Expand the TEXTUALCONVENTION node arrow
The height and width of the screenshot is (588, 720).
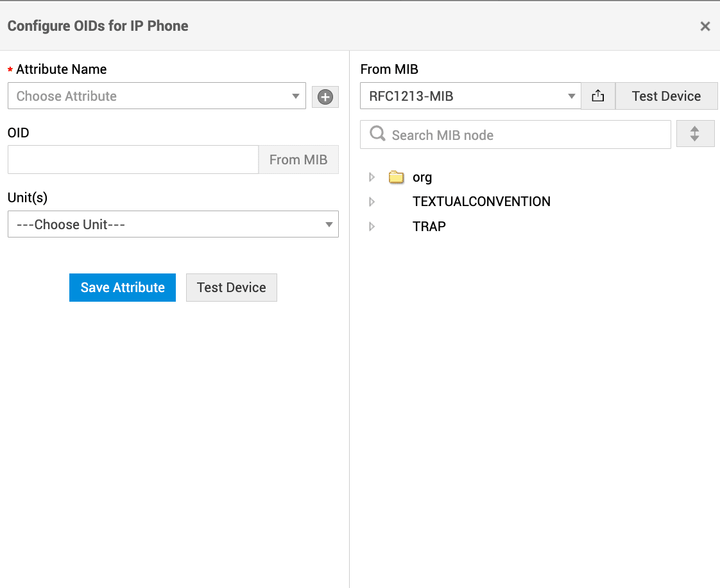point(372,202)
